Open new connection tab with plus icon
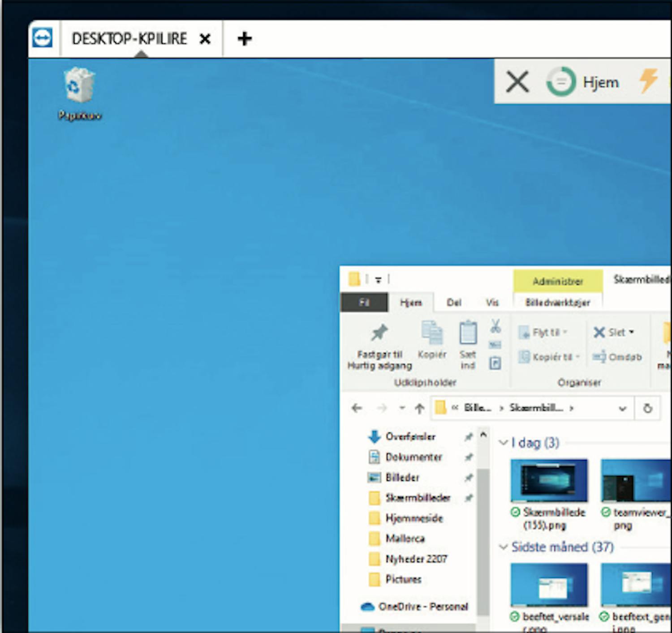Screen dimensions: 672x633 [244, 38]
